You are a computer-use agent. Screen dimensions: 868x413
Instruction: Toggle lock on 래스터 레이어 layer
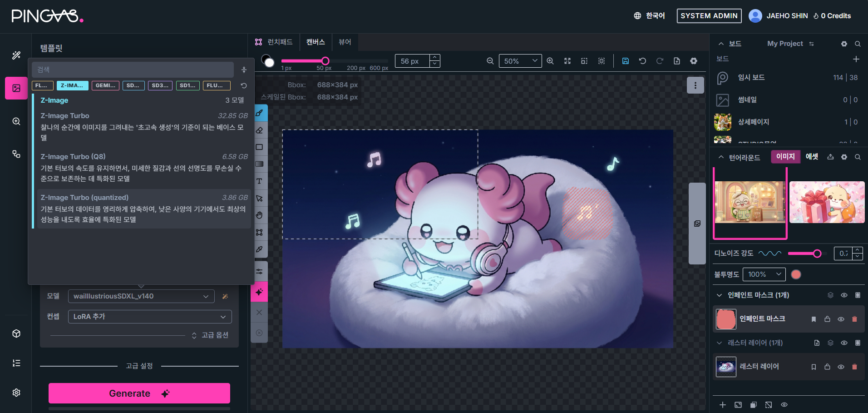coord(827,367)
